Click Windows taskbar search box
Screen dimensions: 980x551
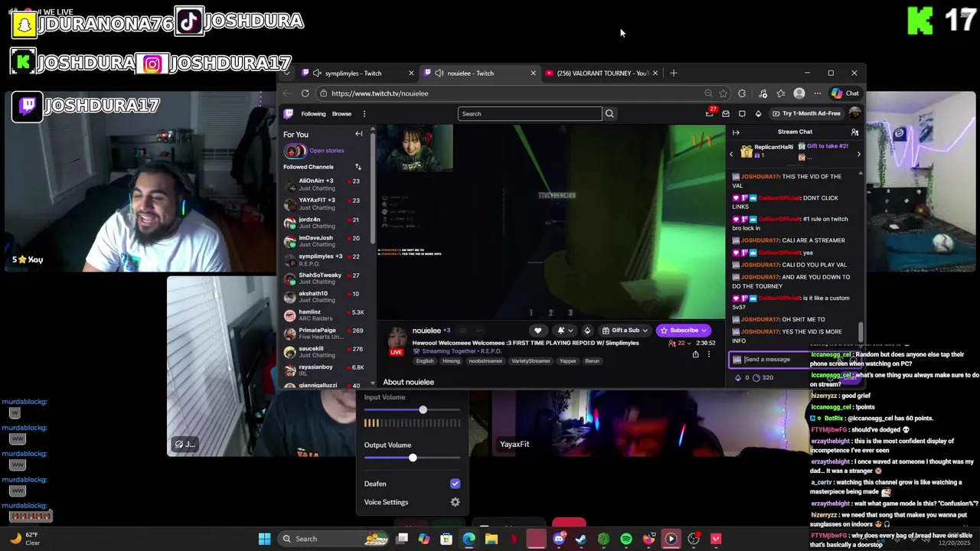tap(335, 539)
